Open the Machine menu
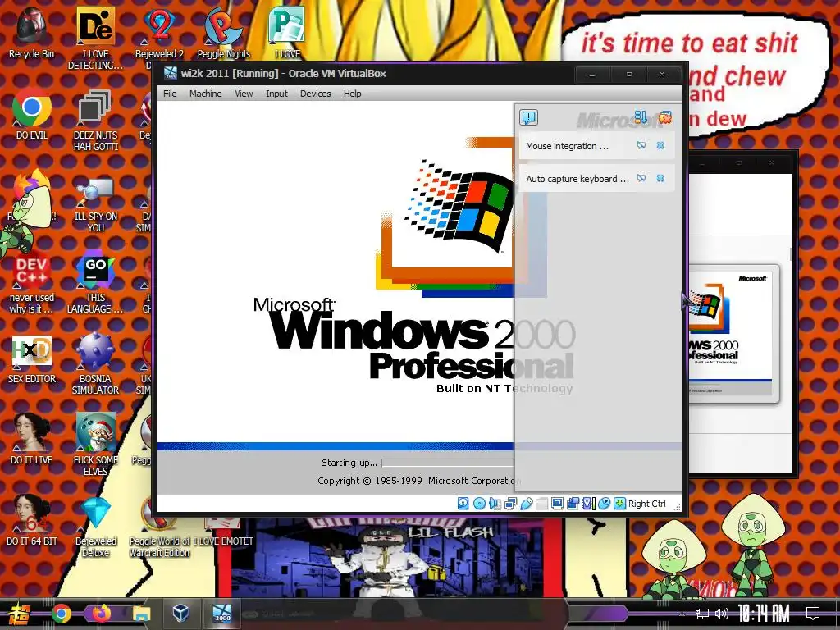840x630 pixels. point(205,94)
